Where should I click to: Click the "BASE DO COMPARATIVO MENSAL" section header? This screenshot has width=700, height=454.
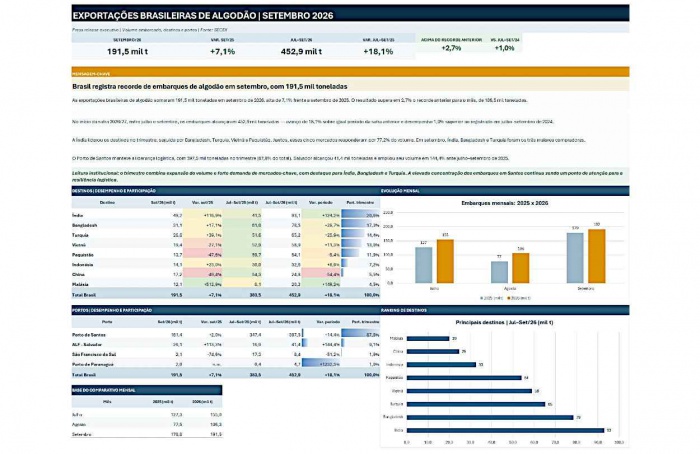click(x=147, y=390)
